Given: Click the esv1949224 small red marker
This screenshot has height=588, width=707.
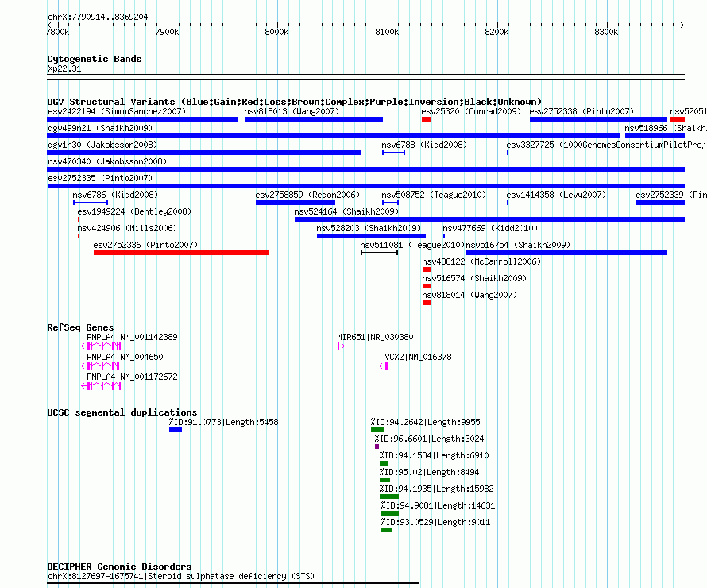Looking at the screenshot, I should click(x=79, y=219).
